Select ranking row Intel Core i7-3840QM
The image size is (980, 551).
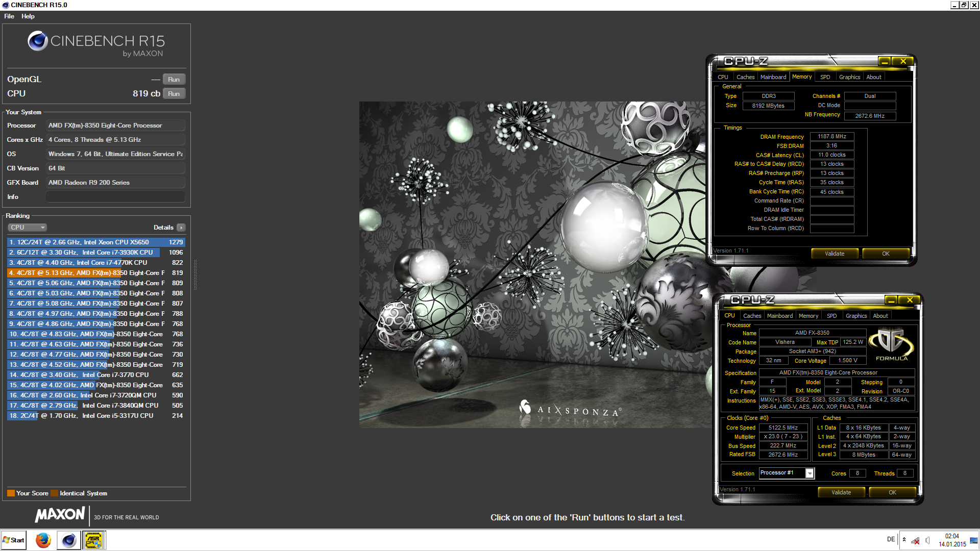[x=96, y=406]
